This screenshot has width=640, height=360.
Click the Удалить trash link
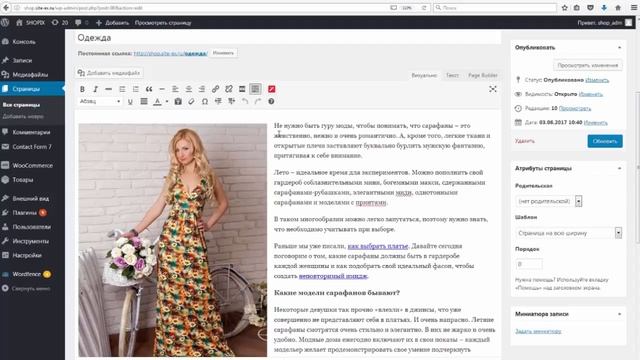pyautogui.click(x=524, y=141)
